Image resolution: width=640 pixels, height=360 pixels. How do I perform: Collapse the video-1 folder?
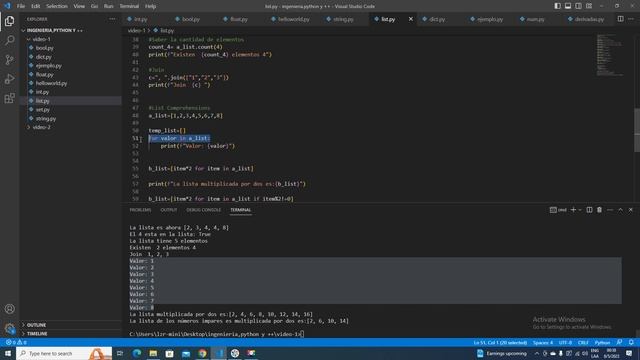tap(41, 39)
